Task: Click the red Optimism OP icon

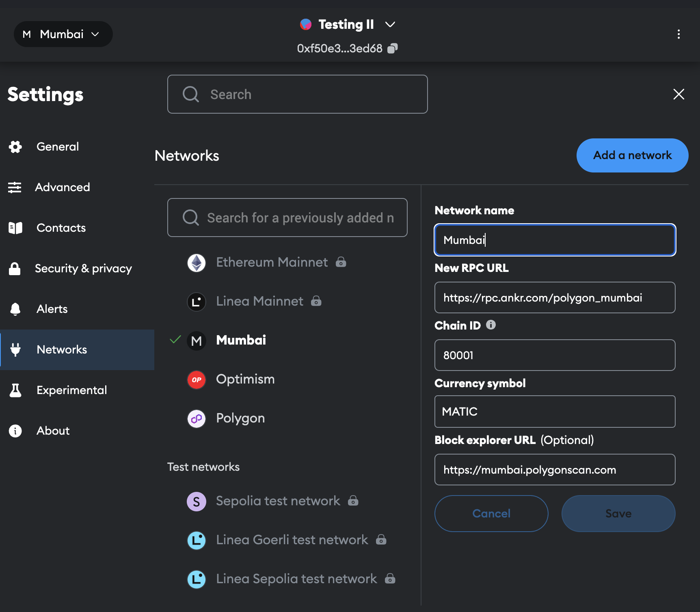Action: tap(197, 380)
